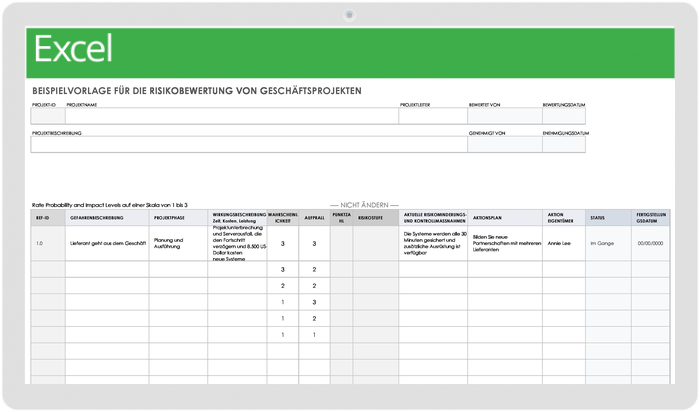Select the empty Punktzahl cell in the Lieferant row
700x412 pixels.
click(x=342, y=243)
